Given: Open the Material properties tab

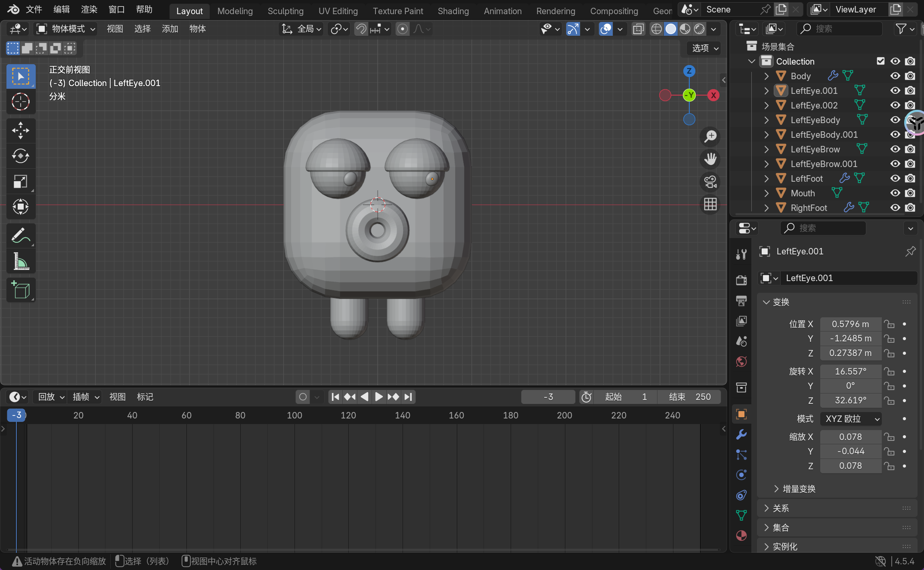Looking at the screenshot, I should click(741, 536).
